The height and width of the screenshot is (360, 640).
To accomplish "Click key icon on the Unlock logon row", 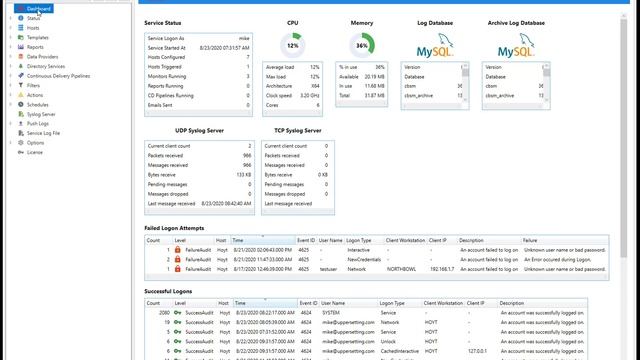I will (x=178, y=341).
